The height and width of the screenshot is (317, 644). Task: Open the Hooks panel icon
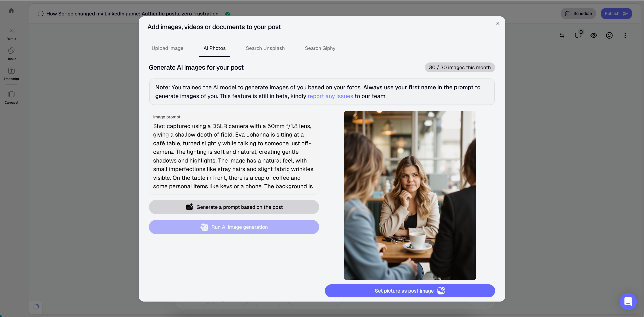click(x=11, y=54)
